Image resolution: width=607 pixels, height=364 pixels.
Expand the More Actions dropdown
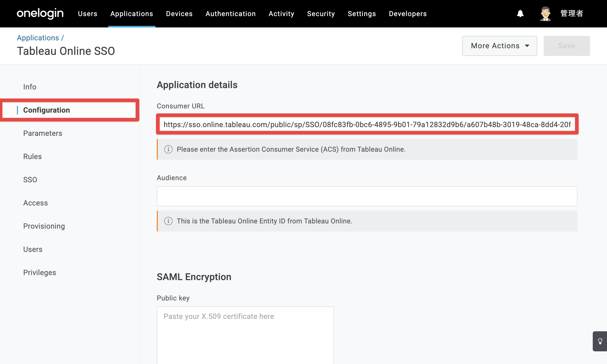[x=500, y=46]
